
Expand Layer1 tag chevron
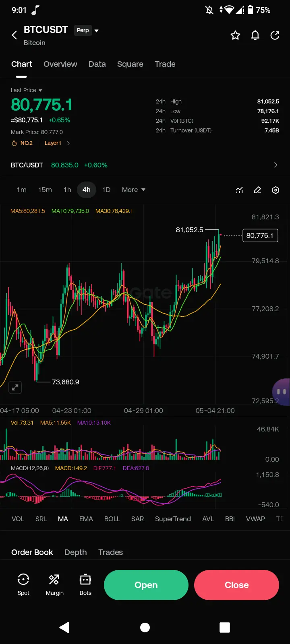click(68, 143)
